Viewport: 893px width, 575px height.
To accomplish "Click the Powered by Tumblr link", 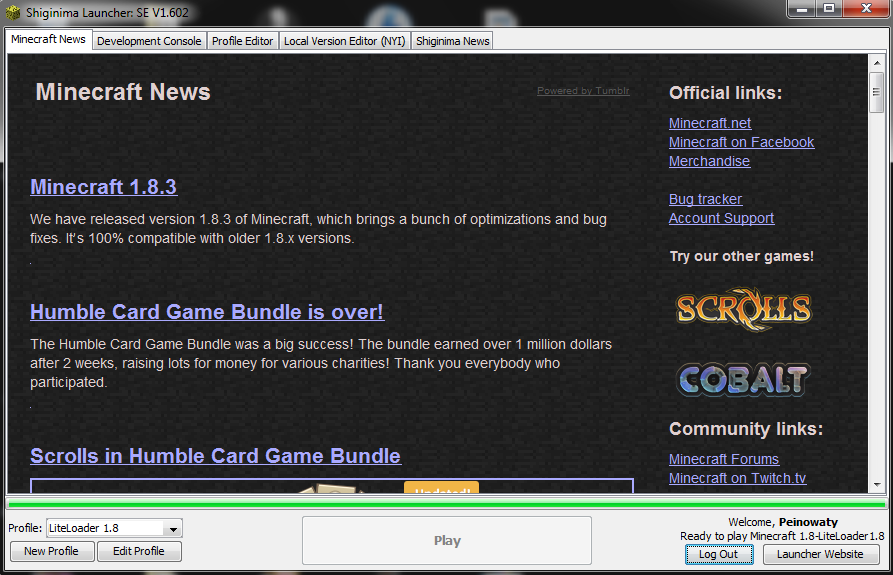I will tap(583, 91).
